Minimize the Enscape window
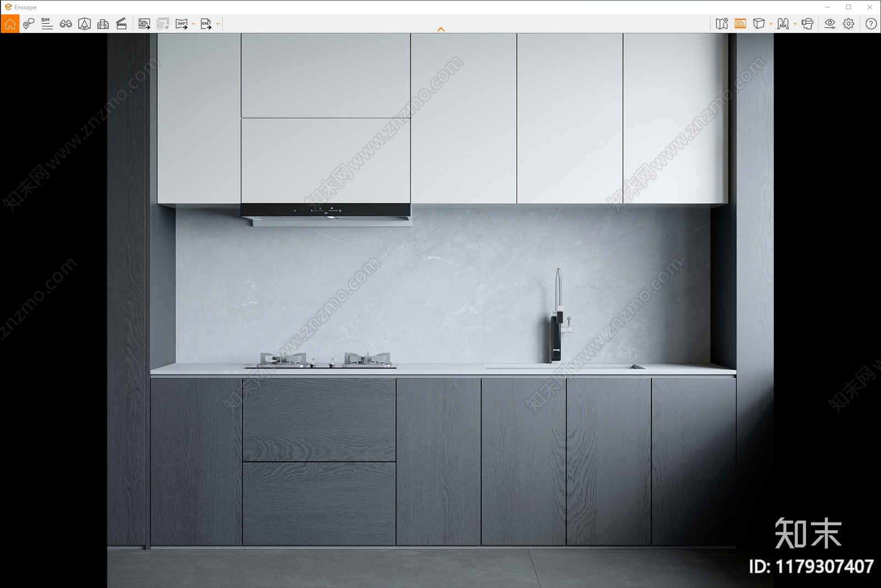Screen dimensions: 881x588 point(828,7)
